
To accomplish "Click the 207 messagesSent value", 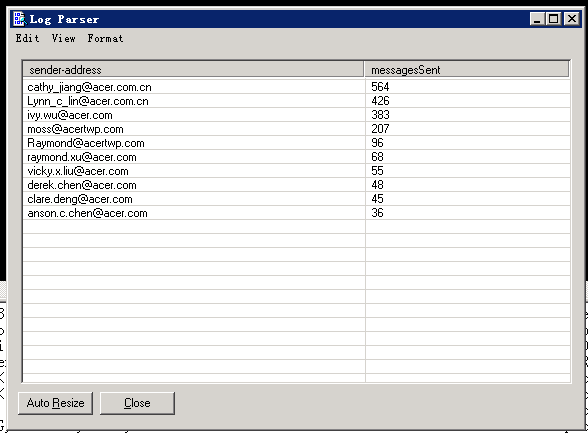I will coord(380,129).
